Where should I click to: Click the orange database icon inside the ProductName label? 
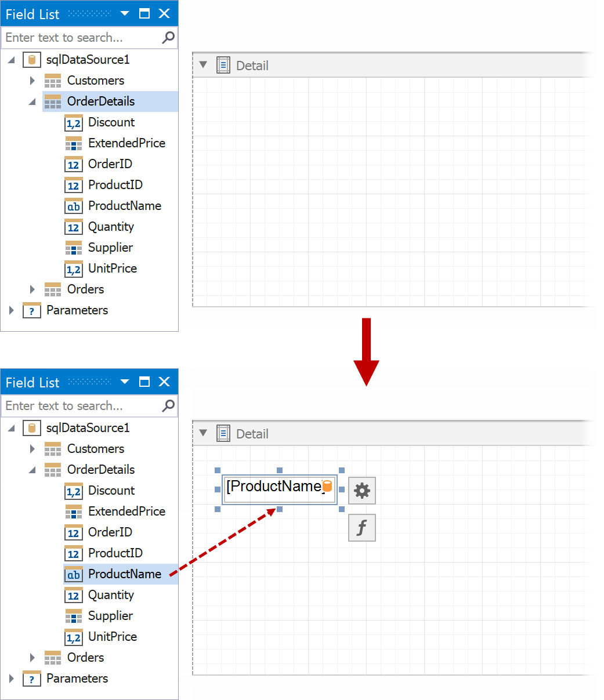click(327, 486)
